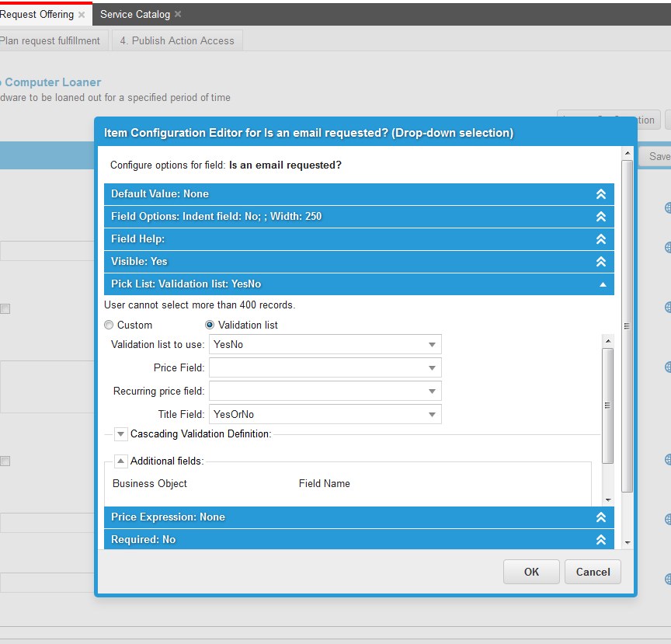Expand the Default Value section chevron
The image size is (671, 644).
click(600, 194)
